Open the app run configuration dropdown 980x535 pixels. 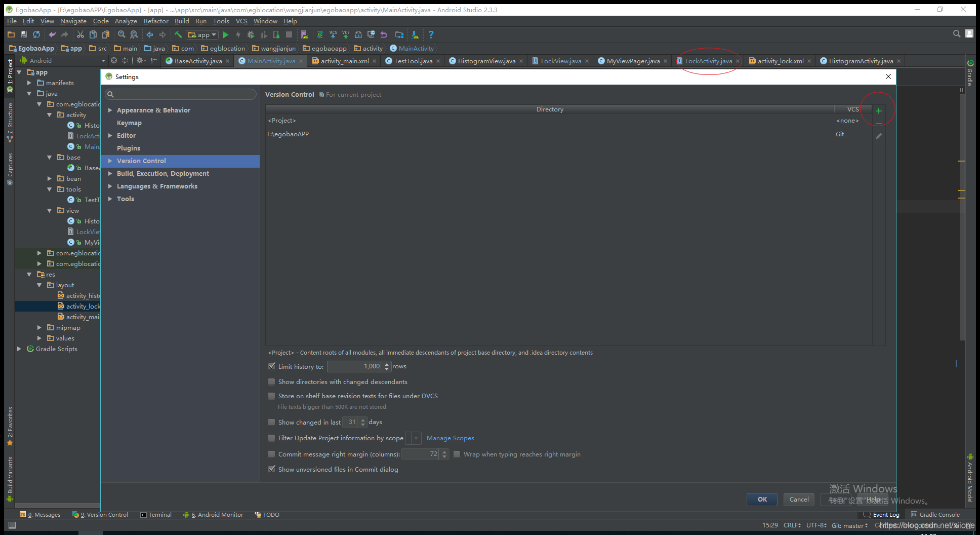tap(202, 34)
